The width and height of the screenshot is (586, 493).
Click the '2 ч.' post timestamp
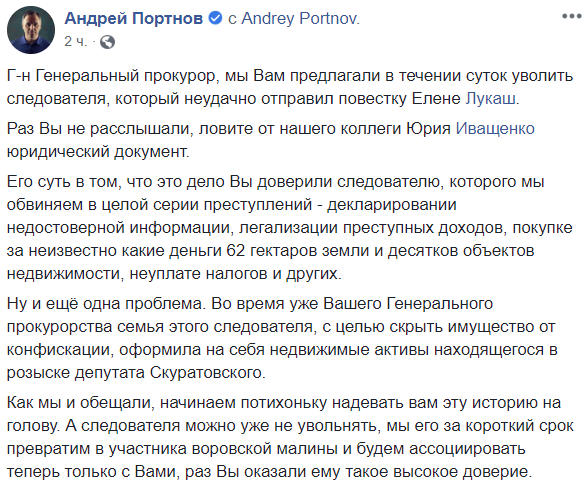click(x=75, y=41)
